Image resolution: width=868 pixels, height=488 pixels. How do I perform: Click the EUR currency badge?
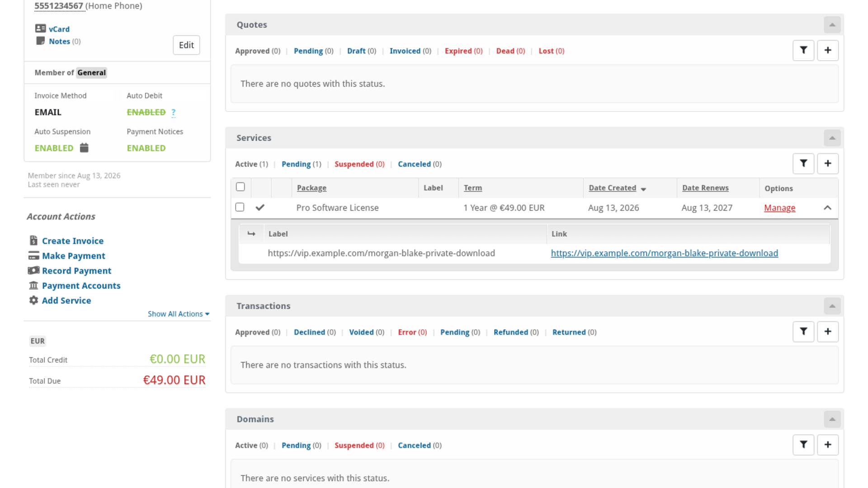38,341
